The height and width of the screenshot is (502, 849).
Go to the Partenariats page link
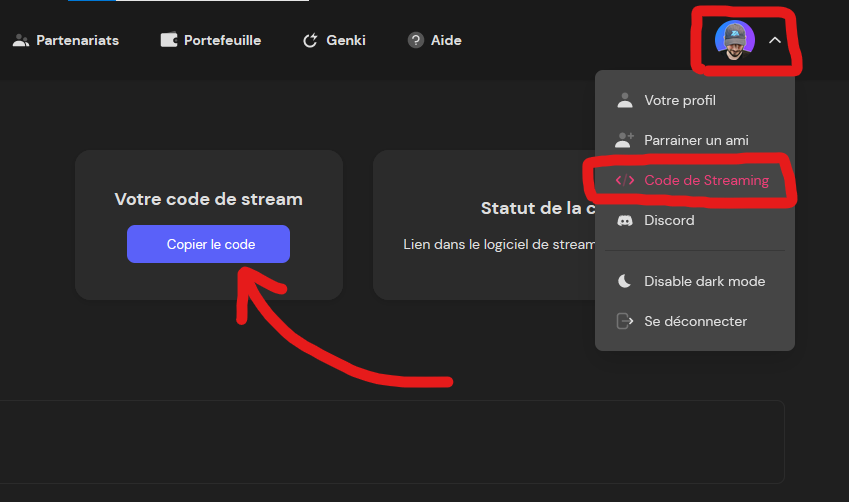(77, 41)
